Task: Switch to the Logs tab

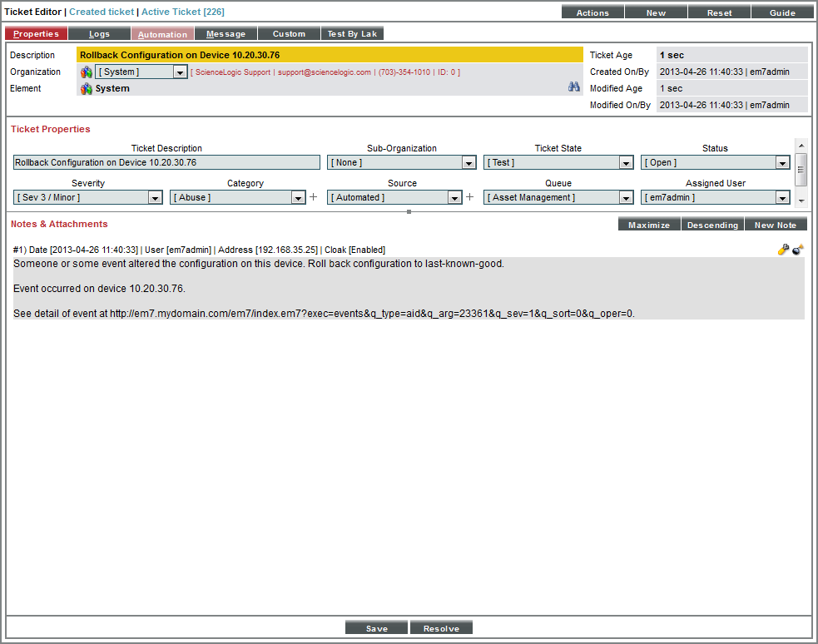Action: pos(98,34)
